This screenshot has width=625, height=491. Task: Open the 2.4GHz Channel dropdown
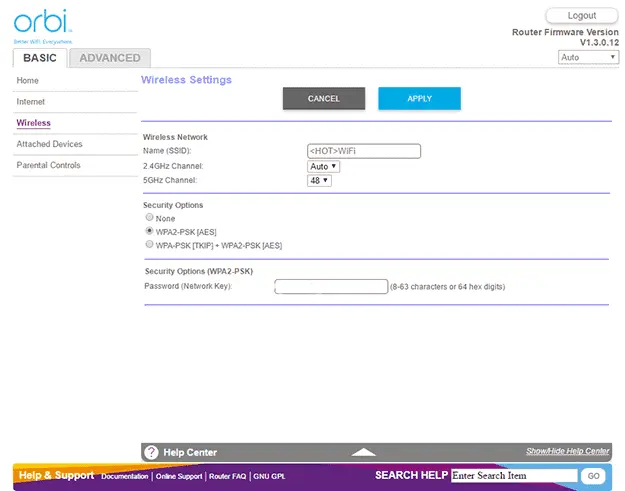[x=324, y=166]
